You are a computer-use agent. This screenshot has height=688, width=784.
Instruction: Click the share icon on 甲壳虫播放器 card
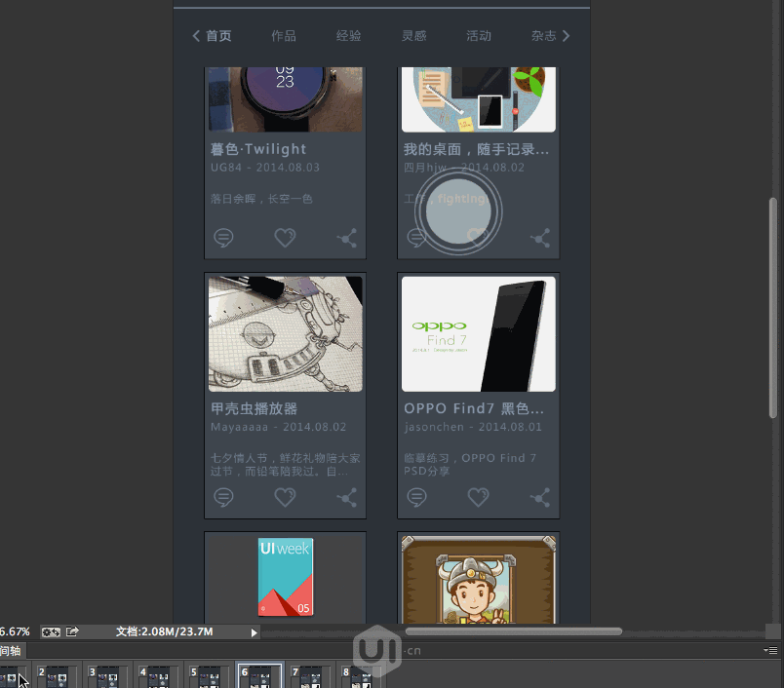[346, 497]
